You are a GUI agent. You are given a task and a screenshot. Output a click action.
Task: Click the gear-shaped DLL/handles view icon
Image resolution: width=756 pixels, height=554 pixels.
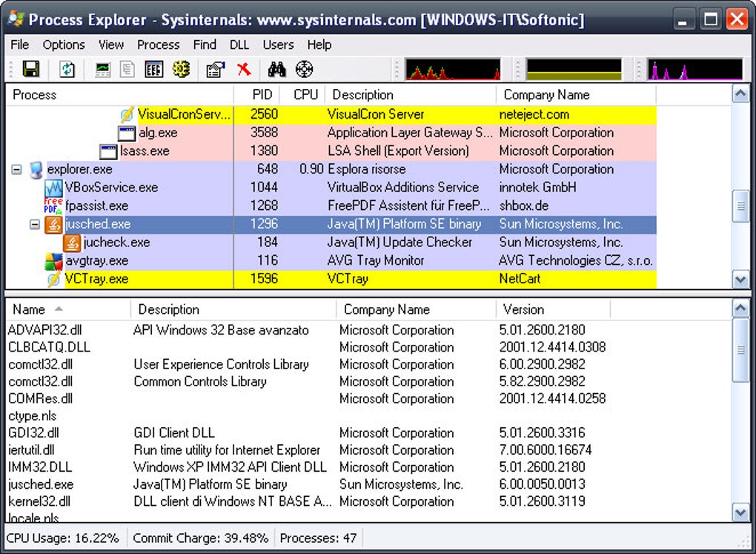tap(181, 70)
